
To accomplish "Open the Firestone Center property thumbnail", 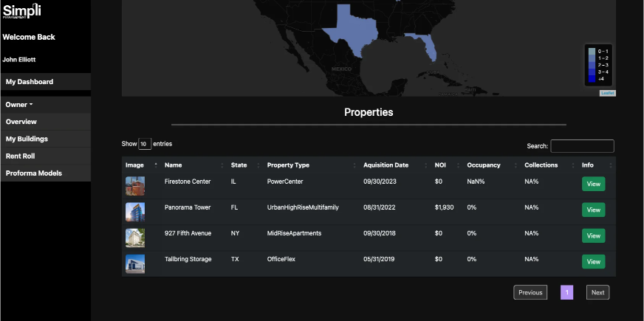I will pyautogui.click(x=135, y=184).
